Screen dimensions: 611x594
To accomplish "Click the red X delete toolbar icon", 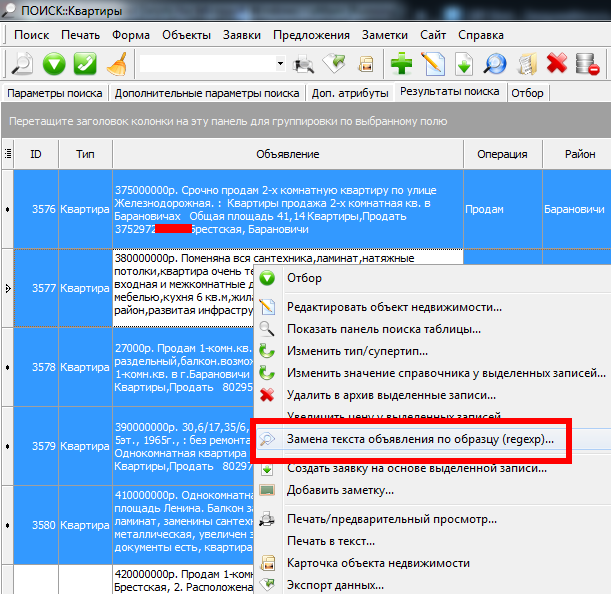I will tap(558, 64).
